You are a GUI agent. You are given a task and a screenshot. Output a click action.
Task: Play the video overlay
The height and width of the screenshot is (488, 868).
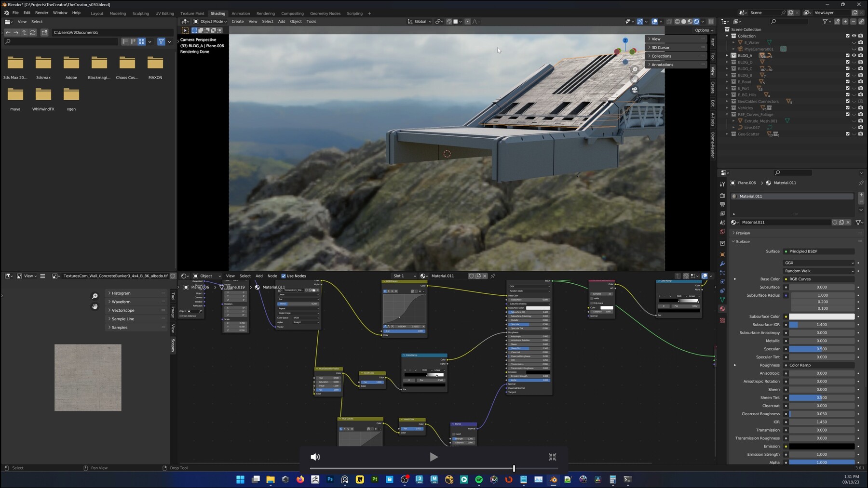[434, 457]
